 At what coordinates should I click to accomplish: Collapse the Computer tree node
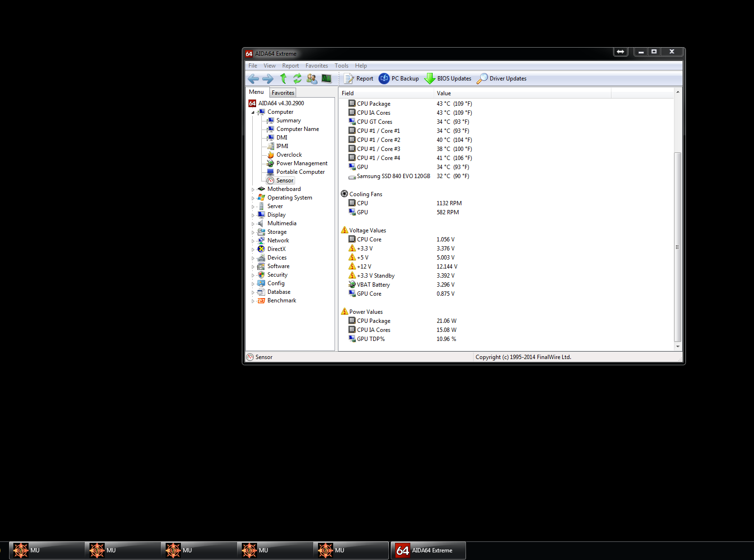tap(253, 112)
